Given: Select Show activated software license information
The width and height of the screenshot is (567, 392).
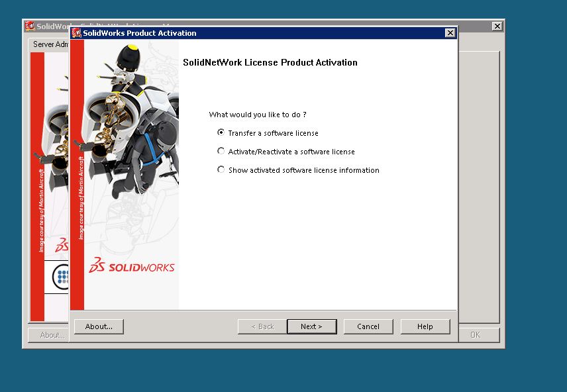Looking at the screenshot, I should [221, 170].
